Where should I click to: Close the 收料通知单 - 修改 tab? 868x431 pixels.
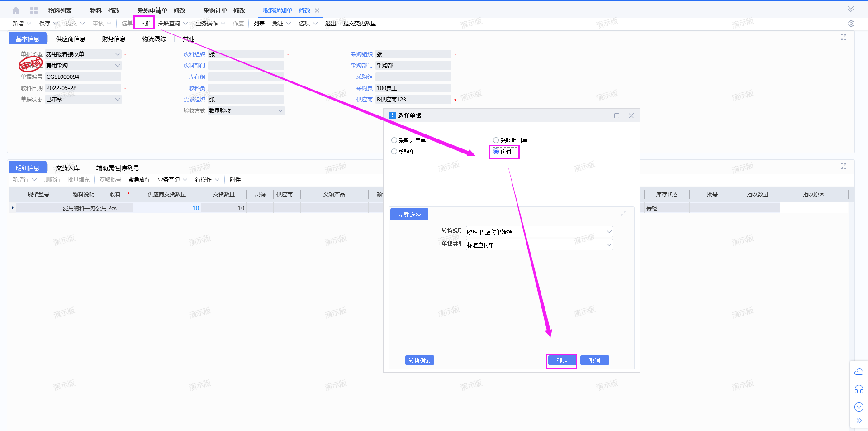pyautogui.click(x=317, y=10)
